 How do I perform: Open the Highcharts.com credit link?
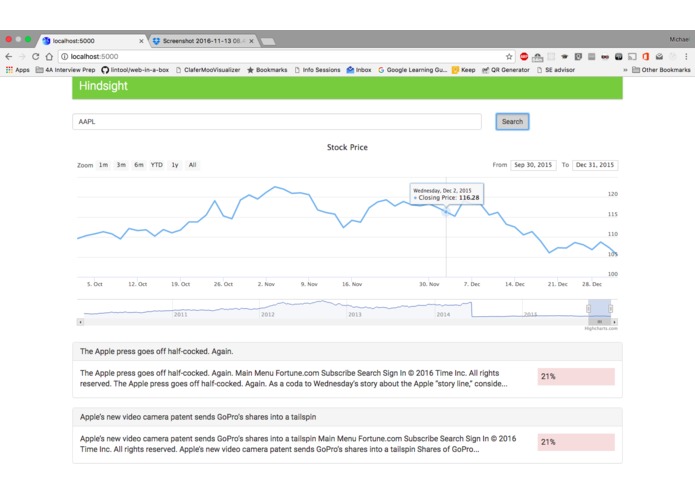[601, 329]
